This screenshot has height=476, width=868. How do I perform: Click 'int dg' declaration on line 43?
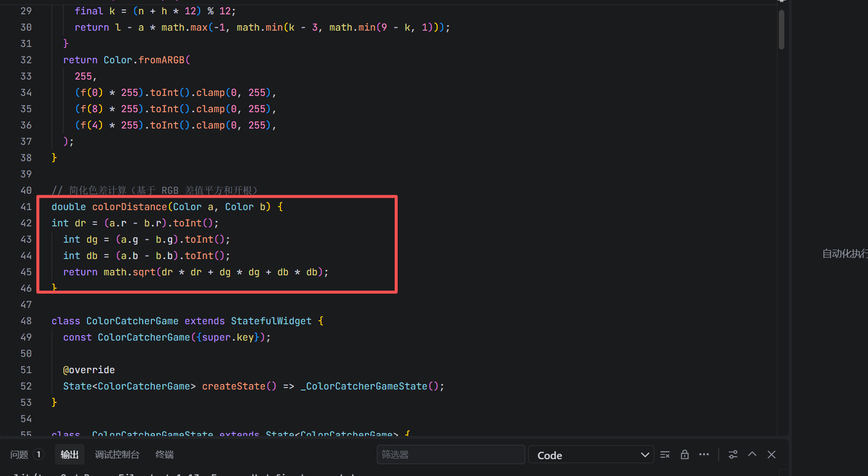pyautogui.click(x=80, y=239)
